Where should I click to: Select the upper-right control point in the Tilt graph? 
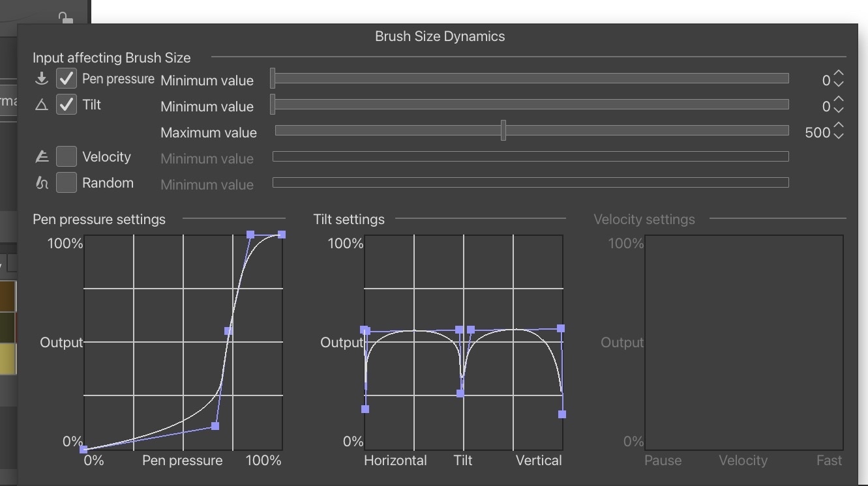(561, 328)
